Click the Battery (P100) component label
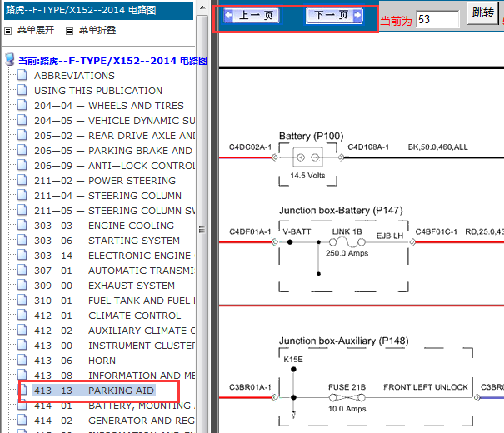The height and width of the screenshot is (433, 504). pos(311,136)
